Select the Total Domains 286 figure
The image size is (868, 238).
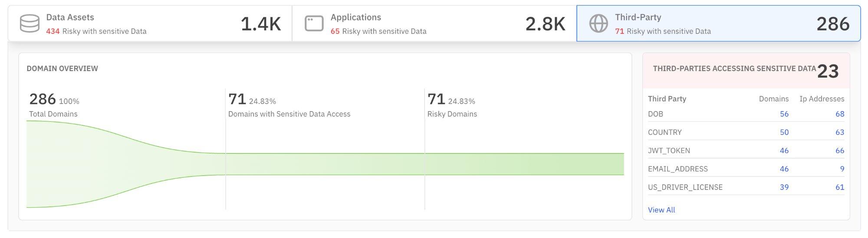point(42,99)
